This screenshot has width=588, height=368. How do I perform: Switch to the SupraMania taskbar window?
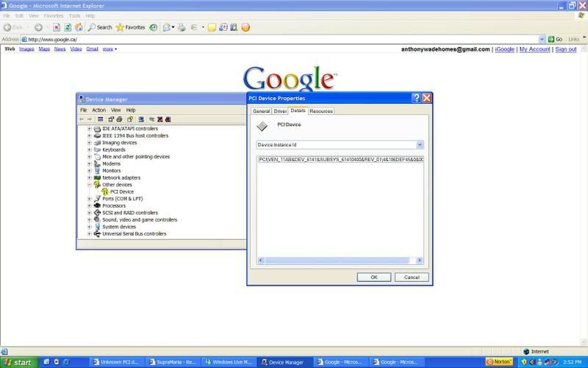click(173, 362)
